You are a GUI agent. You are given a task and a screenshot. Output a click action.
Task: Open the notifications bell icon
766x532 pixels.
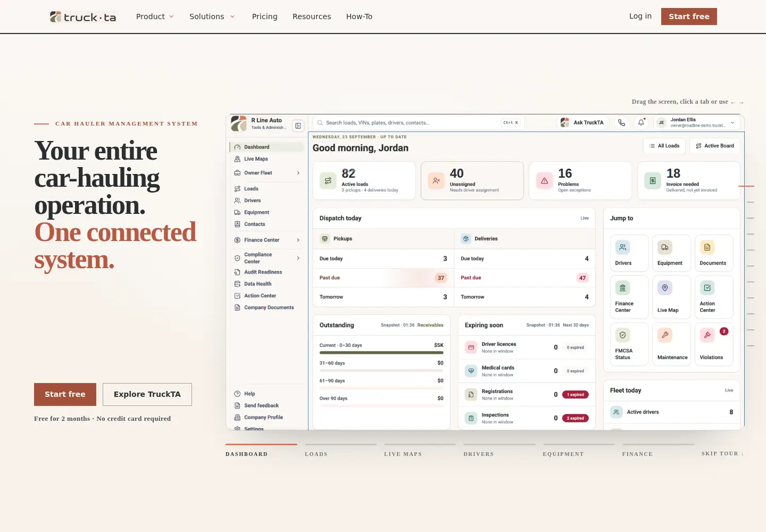point(641,122)
